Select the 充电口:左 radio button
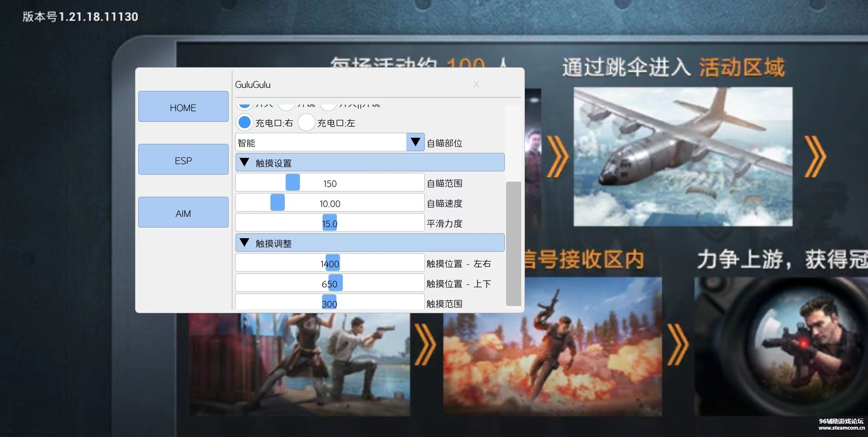Screen dimensions: 868x437 tap(306, 123)
